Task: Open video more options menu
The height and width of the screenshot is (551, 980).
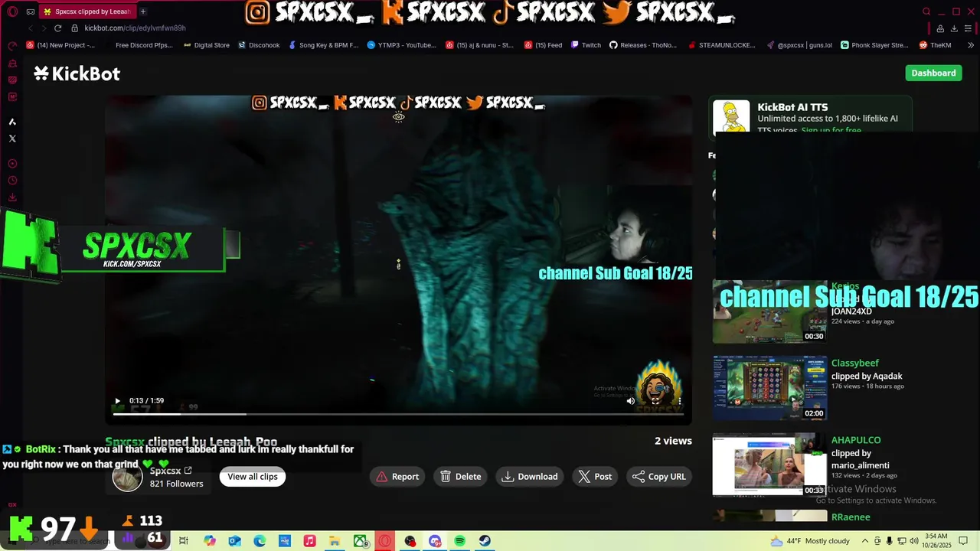Action: click(x=679, y=401)
